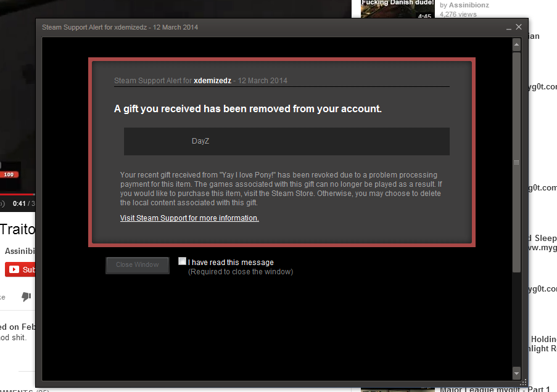Open the Assinibionz channel link in sidebar

point(469,5)
